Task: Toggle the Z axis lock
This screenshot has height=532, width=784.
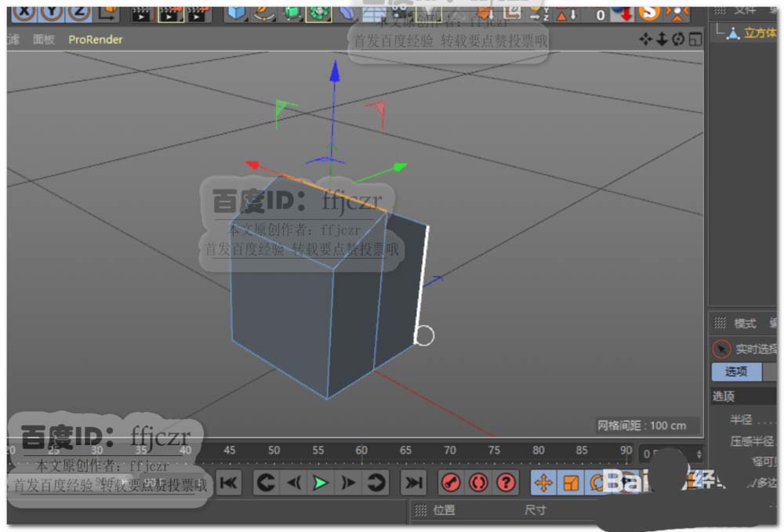Action: pos(79,11)
